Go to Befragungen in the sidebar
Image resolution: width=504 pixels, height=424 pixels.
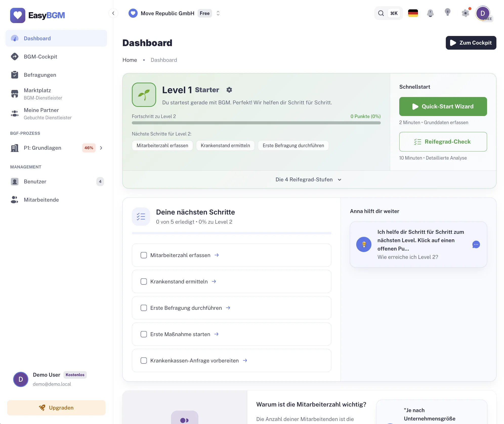40,75
